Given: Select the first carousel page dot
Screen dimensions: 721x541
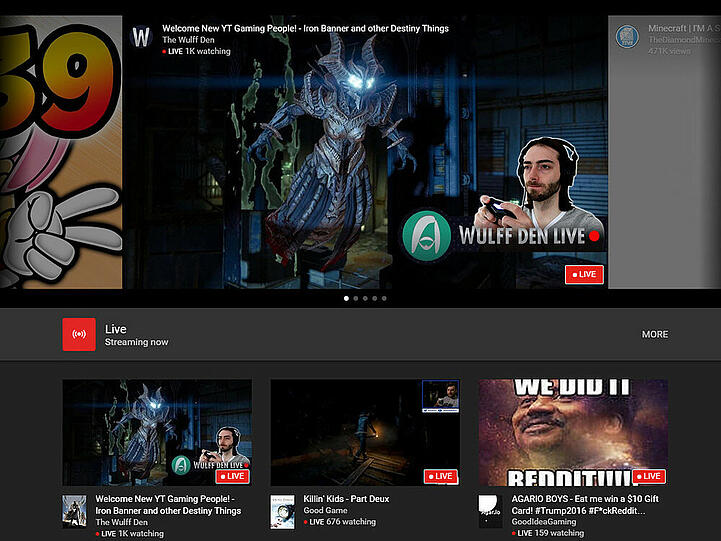Looking at the screenshot, I should pyautogui.click(x=346, y=298).
